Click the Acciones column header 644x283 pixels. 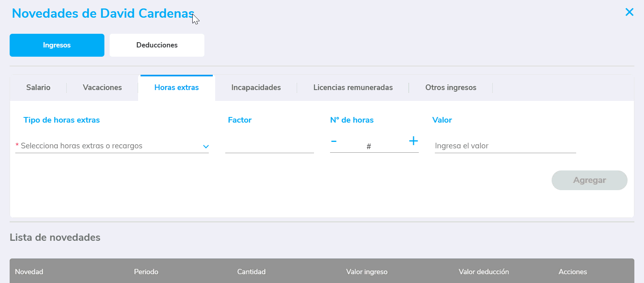click(x=573, y=272)
